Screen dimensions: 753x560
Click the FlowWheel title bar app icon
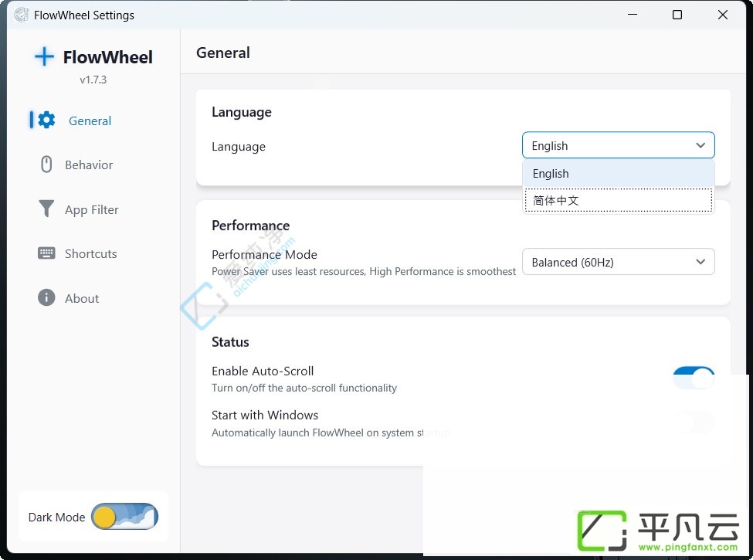click(x=21, y=15)
